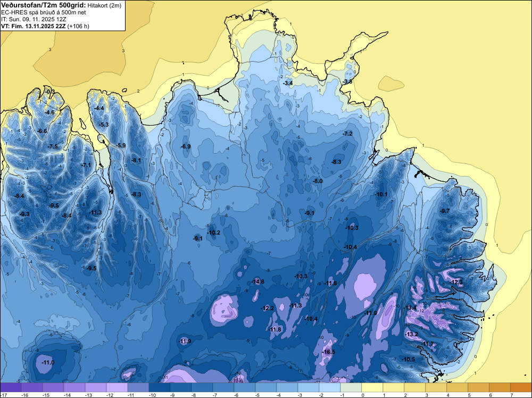Pick the dark blue legend swatch between -10 and -9

(x=160, y=387)
